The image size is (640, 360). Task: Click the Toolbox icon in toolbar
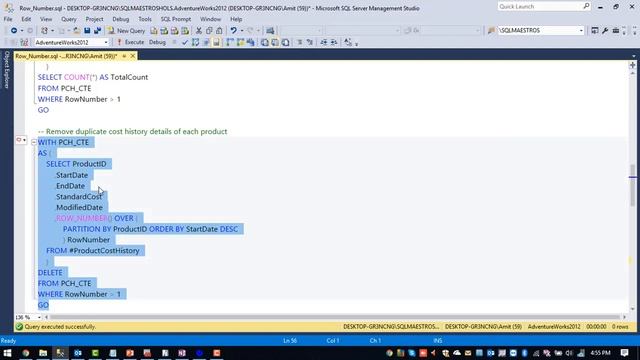[616, 31]
